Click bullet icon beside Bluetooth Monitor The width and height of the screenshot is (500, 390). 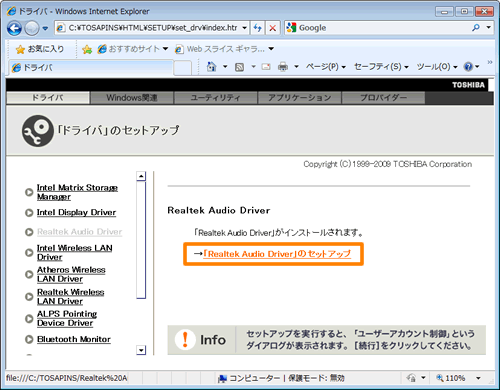(29, 339)
